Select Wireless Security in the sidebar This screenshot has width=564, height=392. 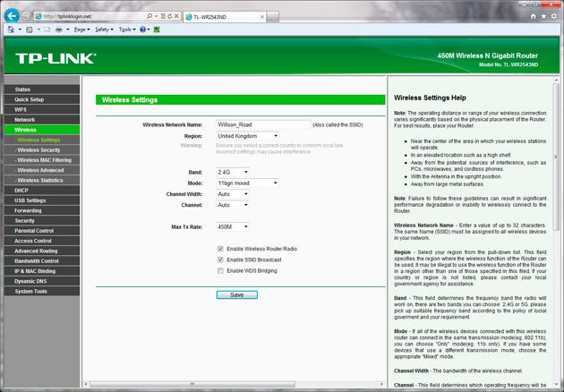click(39, 149)
